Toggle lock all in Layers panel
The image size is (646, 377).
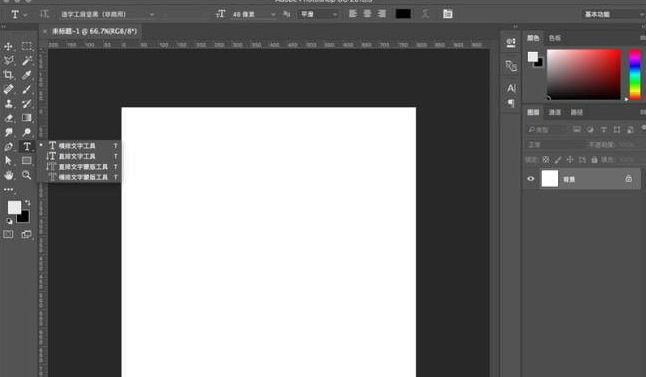(594, 159)
